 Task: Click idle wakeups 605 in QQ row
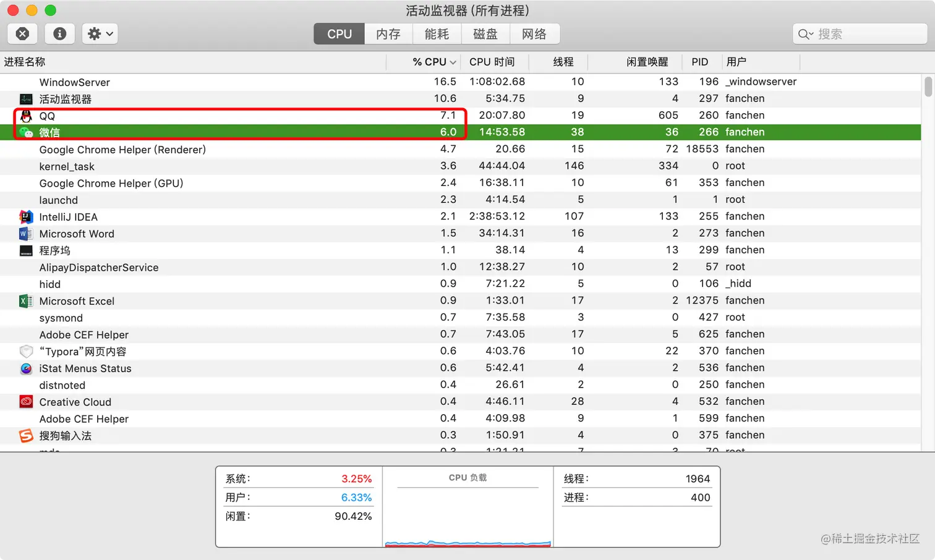[x=668, y=116]
